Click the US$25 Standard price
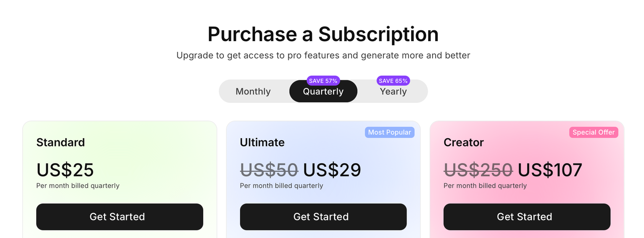Image resolution: width=644 pixels, height=238 pixels. coord(65,170)
